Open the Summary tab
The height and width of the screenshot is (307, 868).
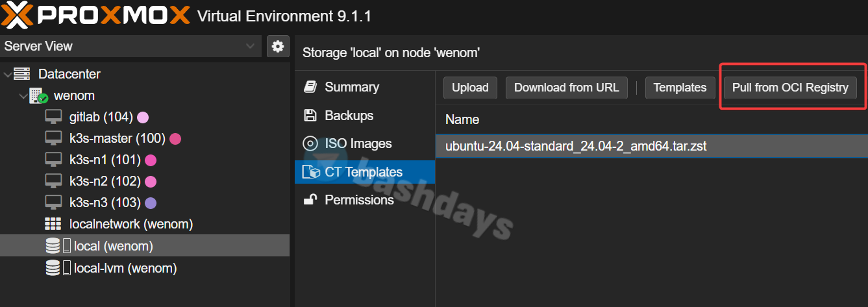click(x=351, y=87)
